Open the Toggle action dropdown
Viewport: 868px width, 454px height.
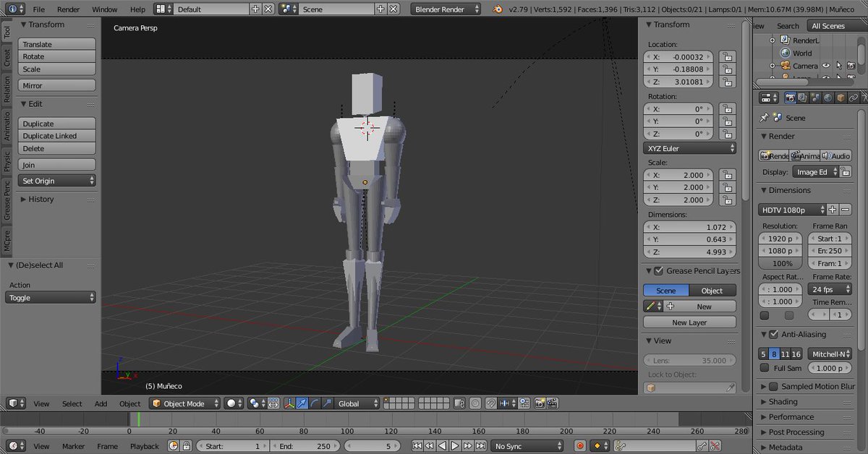[51, 298]
